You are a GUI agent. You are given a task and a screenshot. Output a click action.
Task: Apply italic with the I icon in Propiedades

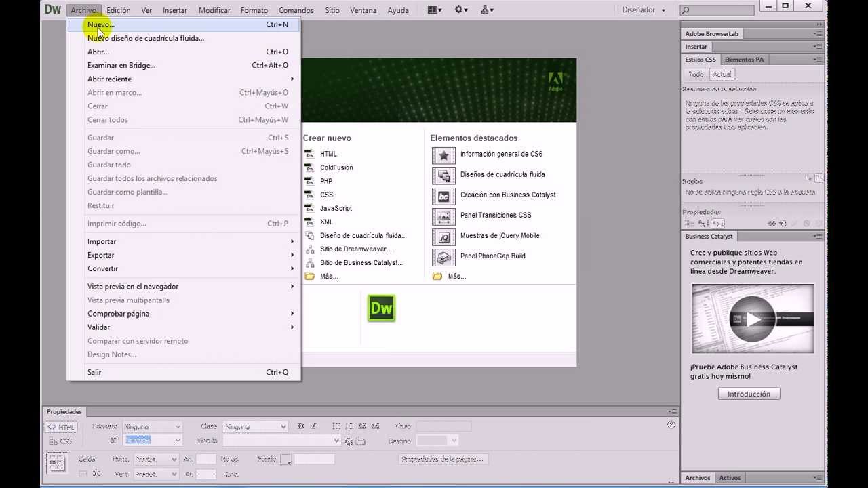click(x=313, y=426)
